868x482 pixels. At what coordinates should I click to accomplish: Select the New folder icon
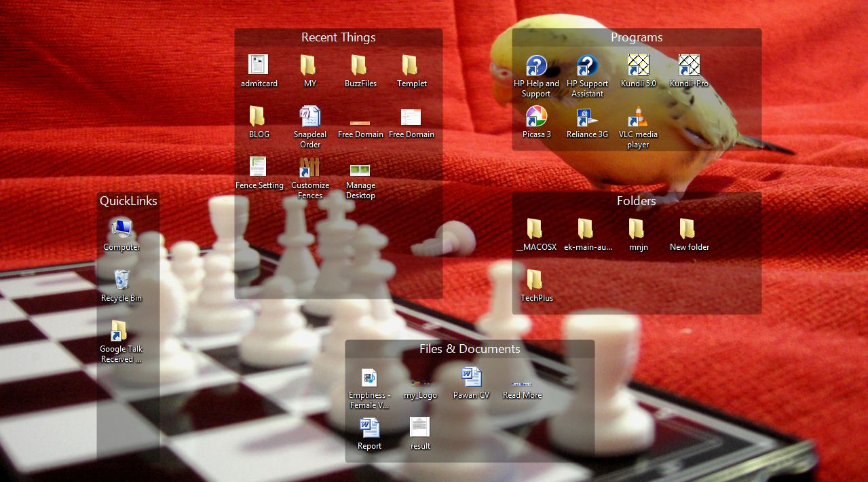coord(689,229)
